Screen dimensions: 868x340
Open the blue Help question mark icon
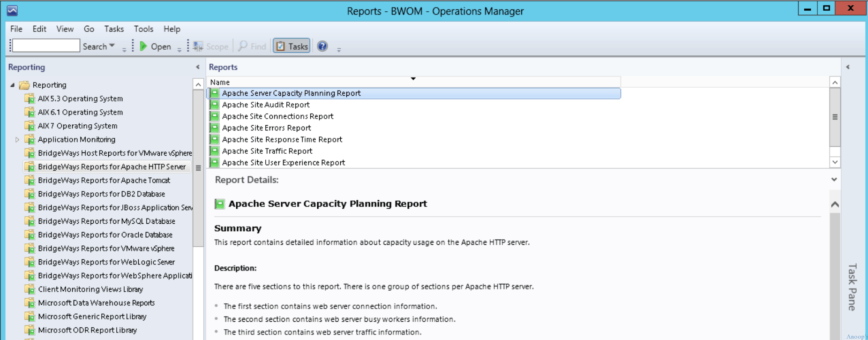point(322,46)
